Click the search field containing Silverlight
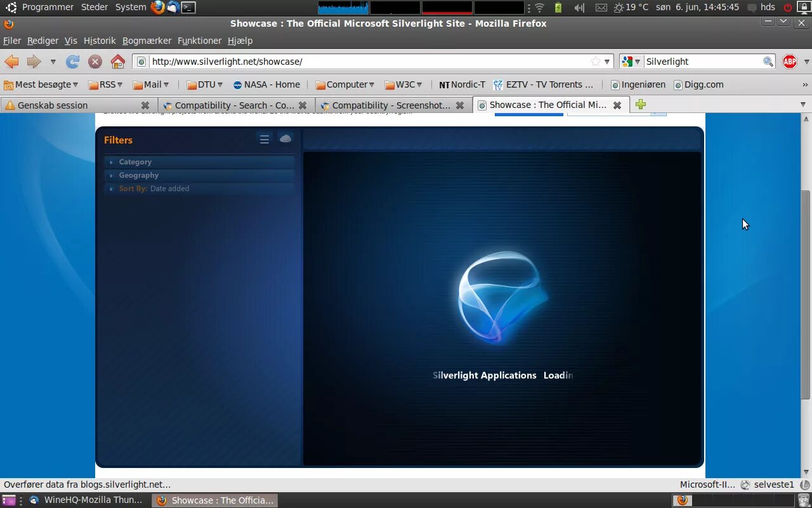 click(703, 62)
